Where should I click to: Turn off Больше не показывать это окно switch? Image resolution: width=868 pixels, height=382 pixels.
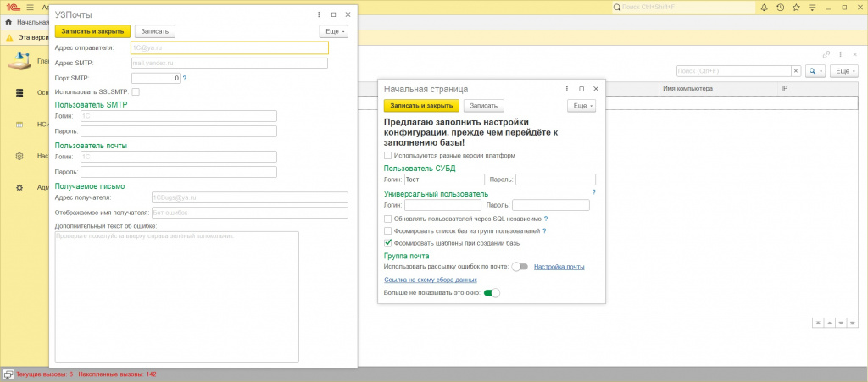pyautogui.click(x=492, y=293)
